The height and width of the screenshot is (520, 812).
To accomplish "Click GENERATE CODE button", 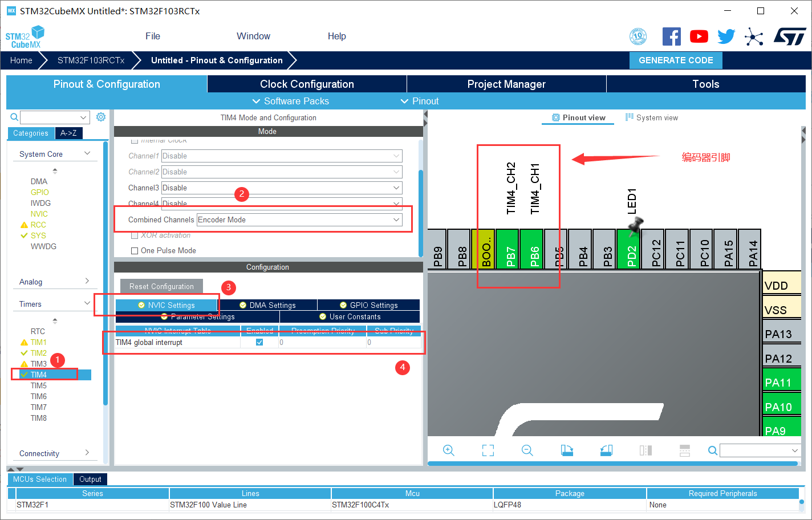I will (676, 60).
